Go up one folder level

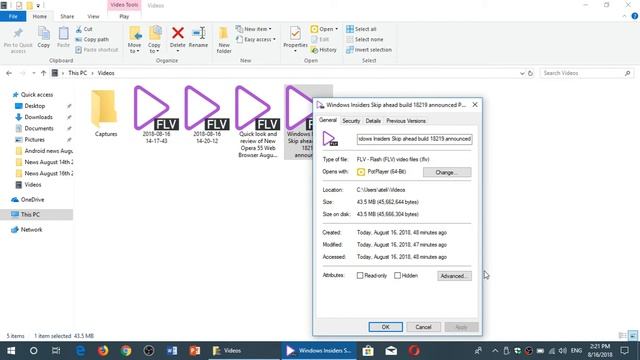pyautogui.click(x=43, y=73)
